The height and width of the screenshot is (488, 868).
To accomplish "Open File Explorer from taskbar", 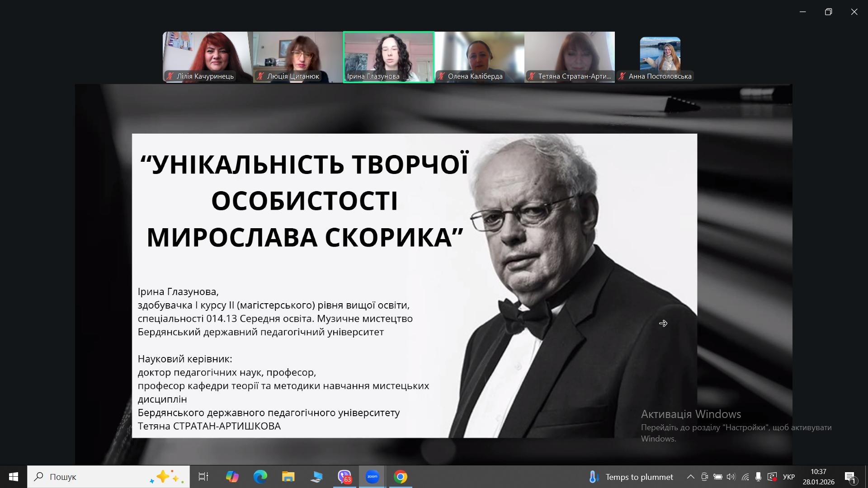I will click(288, 477).
